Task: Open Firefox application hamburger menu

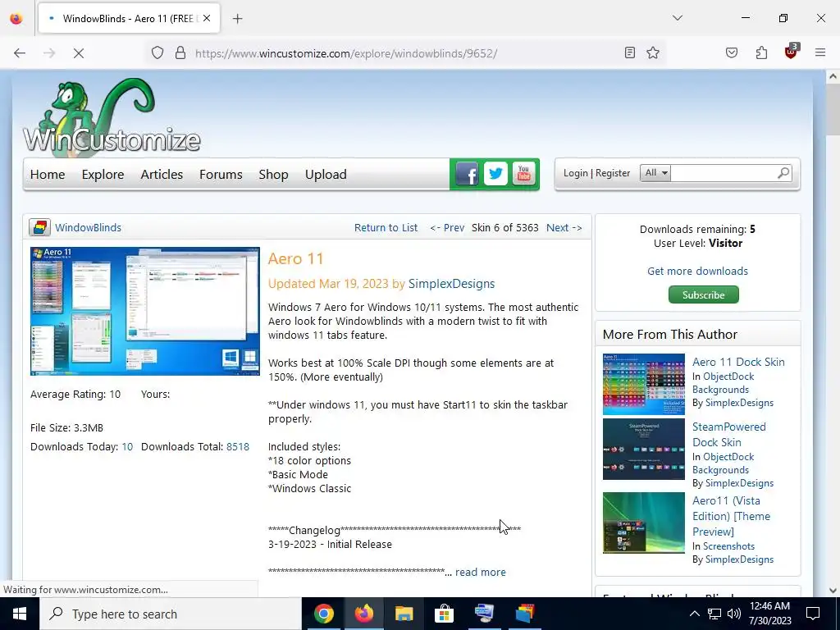Action: [820, 52]
